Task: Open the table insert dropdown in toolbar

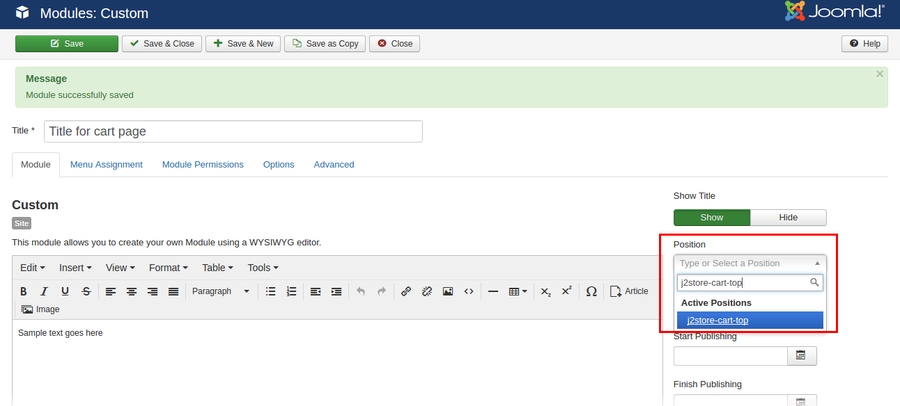Action: pos(518,291)
